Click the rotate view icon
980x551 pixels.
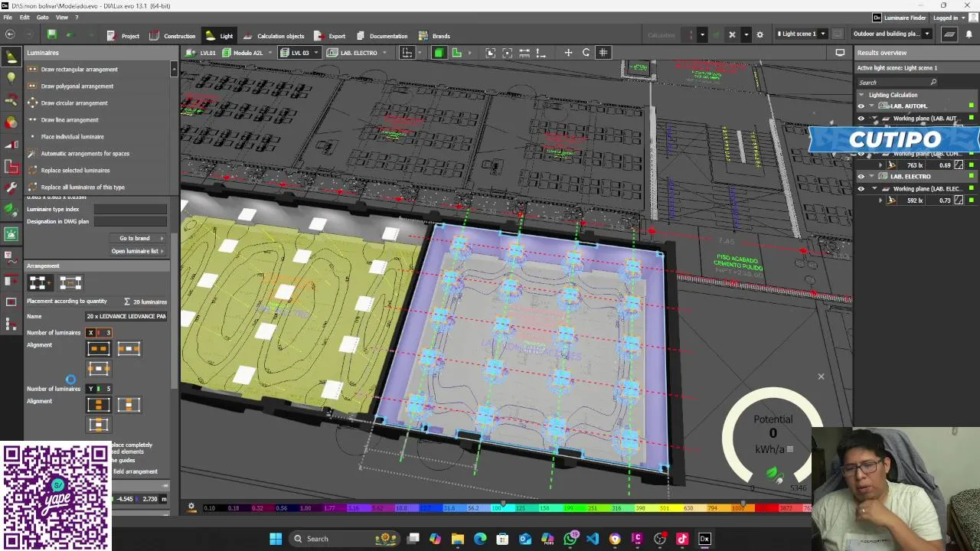click(x=586, y=53)
